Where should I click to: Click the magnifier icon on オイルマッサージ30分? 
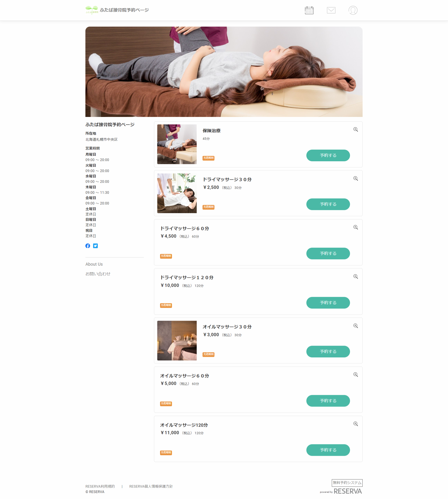pyautogui.click(x=355, y=326)
